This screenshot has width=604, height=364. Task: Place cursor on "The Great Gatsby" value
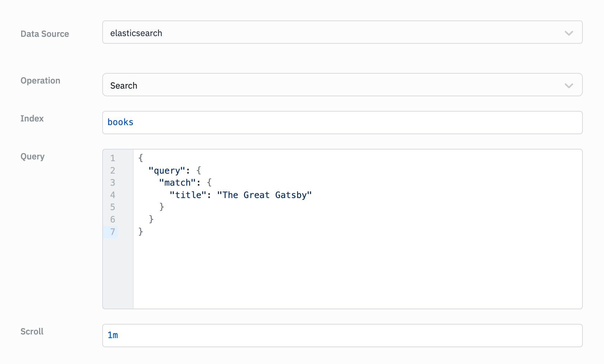(x=264, y=195)
